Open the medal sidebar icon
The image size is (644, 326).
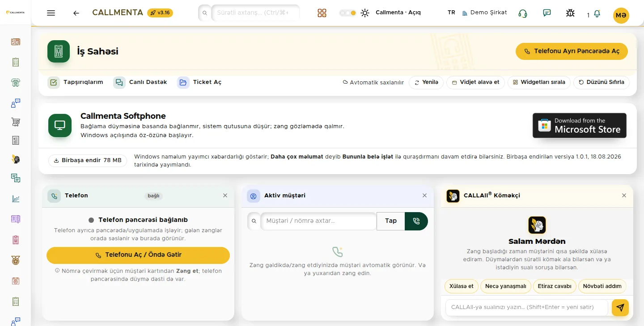pyautogui.click(x=16, y=260)
